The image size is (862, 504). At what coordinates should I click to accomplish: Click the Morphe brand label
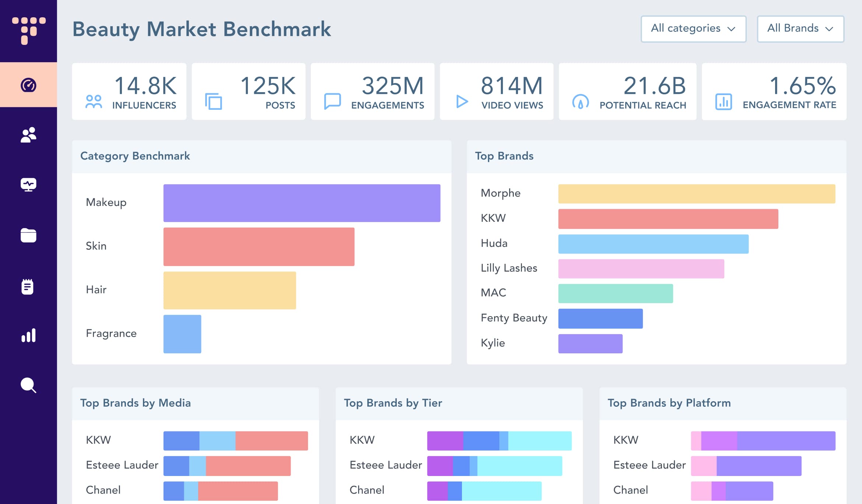pyautogui.click(x=501, y=193)
